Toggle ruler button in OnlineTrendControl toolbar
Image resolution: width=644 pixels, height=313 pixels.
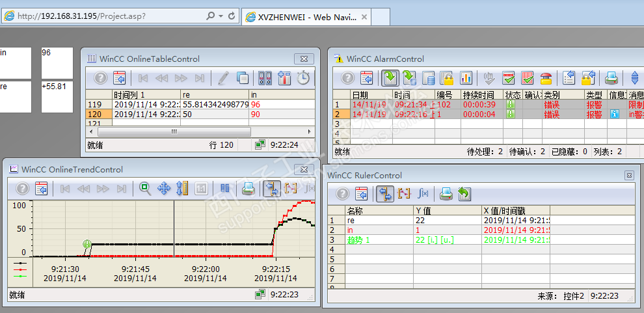(272, 189)
